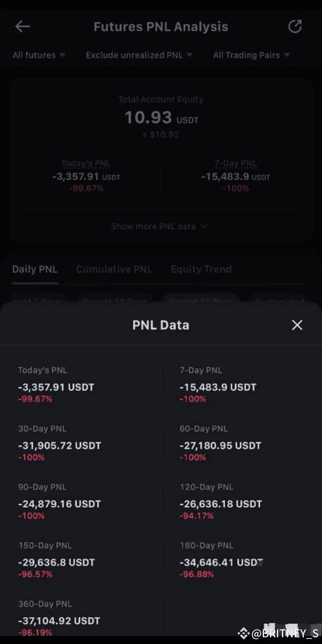Tap the 60-Day PNL entry
322x644 pixels.
tap(220, 443)
